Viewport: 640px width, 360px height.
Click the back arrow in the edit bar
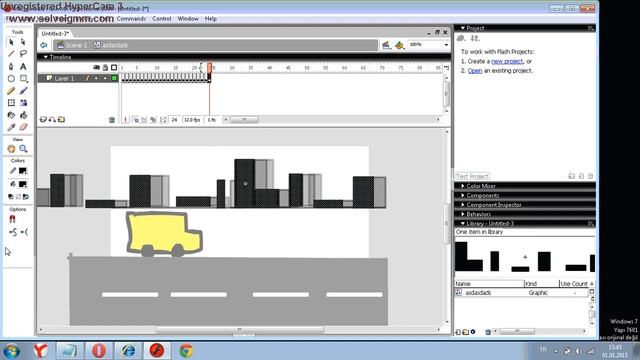click(44, 45)
